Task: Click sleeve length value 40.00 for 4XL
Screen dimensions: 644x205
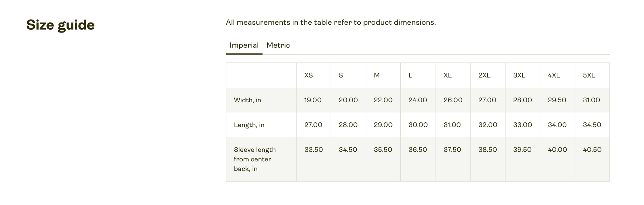Action: 557,150
